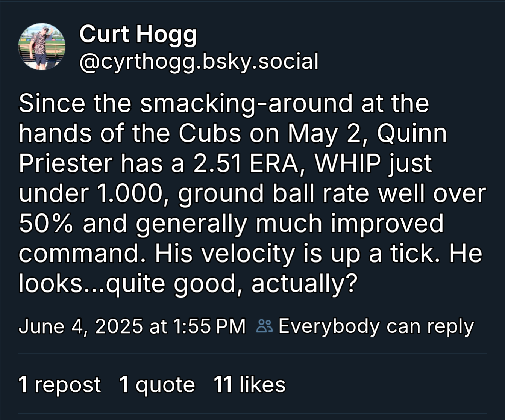Viewport: 505px width, 420px height.
Task: Open Curt Hogg's profile avatar
Action: pos(42,47)
